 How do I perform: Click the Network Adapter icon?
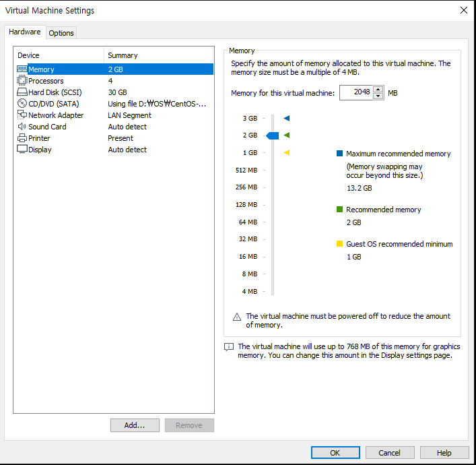click(22, 115)
